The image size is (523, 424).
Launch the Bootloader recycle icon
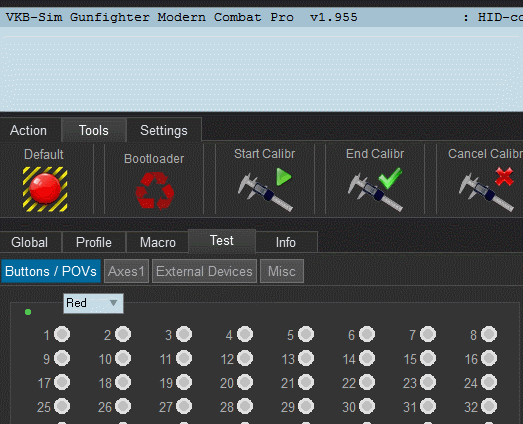(155, 191)
